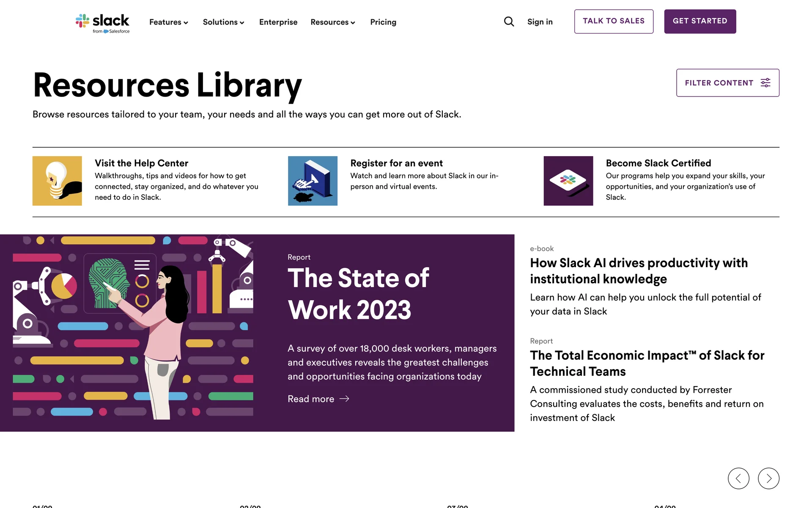Expand the Resources dropdown menu
The width and height of the screenshot is (812, 508).
click(332, 22)
